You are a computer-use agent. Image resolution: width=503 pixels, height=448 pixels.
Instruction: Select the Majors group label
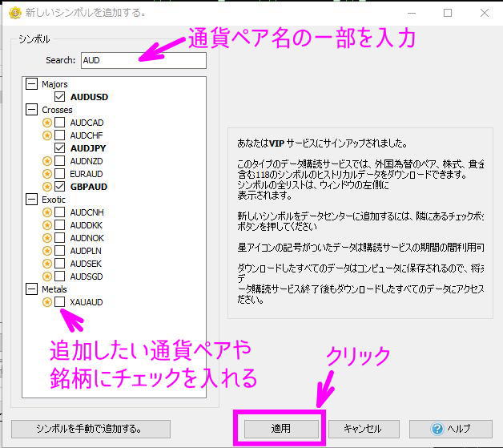point(54,84)
